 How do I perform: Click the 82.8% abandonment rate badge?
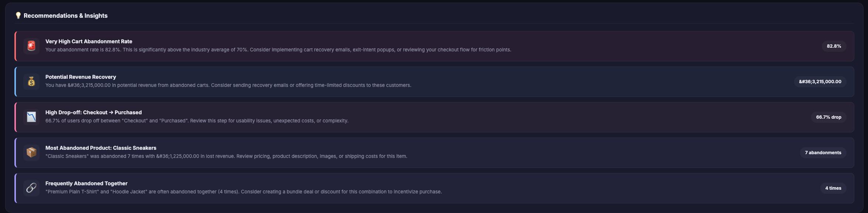(x=834, y=46)
